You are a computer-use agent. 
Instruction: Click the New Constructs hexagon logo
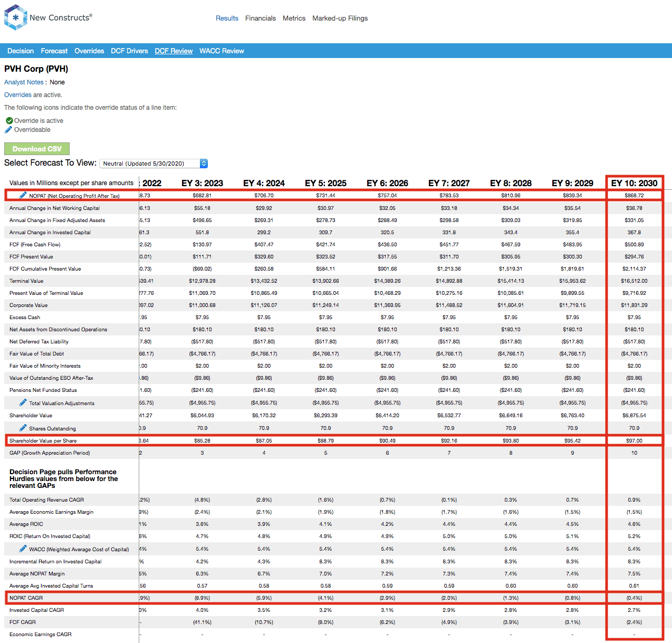[x=15, y=17]
